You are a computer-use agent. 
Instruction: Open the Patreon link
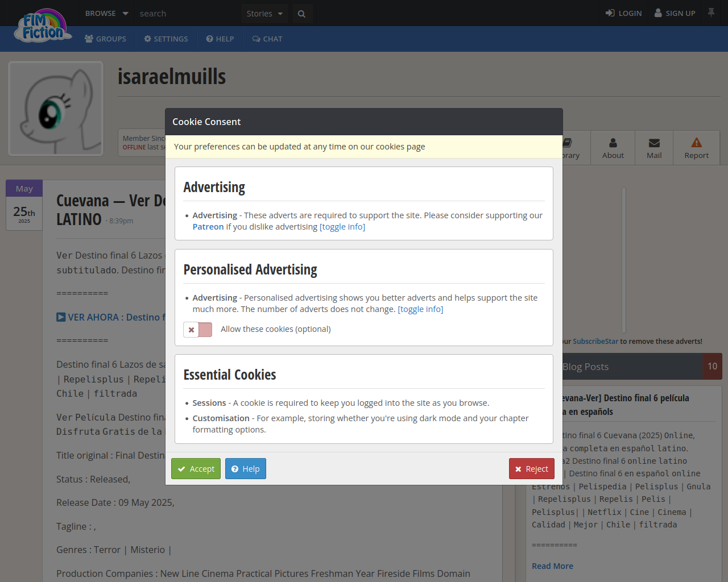[208, 227]
